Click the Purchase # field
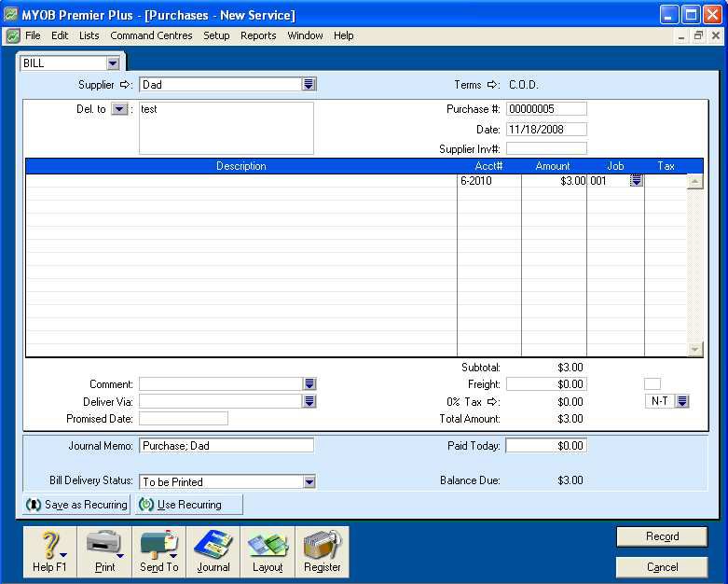 pyautogui.click(x=546, y=109)
